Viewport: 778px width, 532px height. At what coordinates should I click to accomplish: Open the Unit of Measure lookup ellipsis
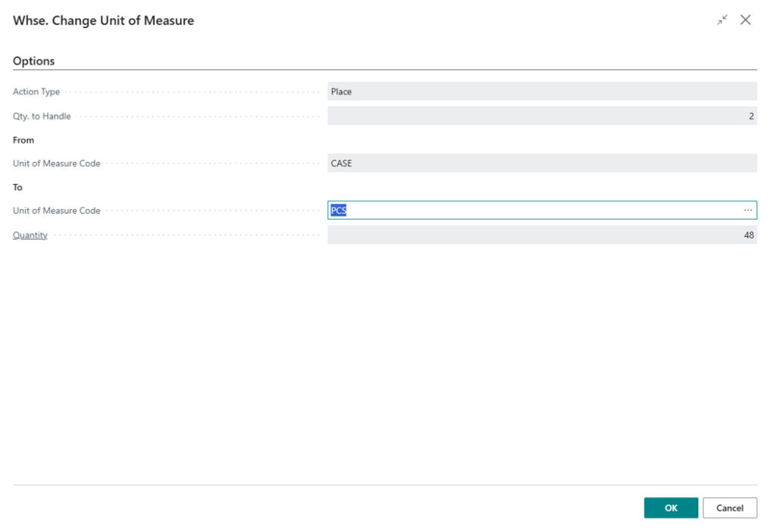(x=748, y=210)
